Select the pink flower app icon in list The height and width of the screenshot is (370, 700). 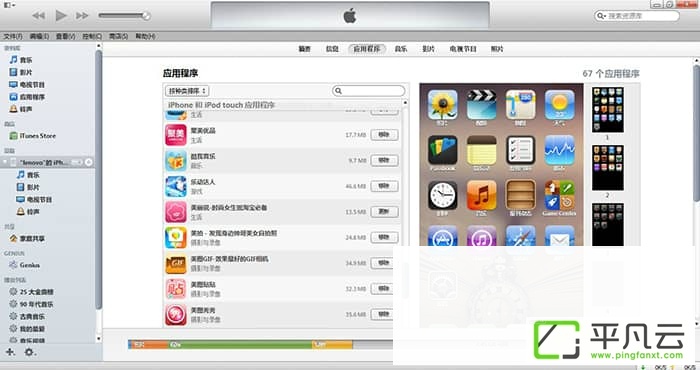point(176,212)
